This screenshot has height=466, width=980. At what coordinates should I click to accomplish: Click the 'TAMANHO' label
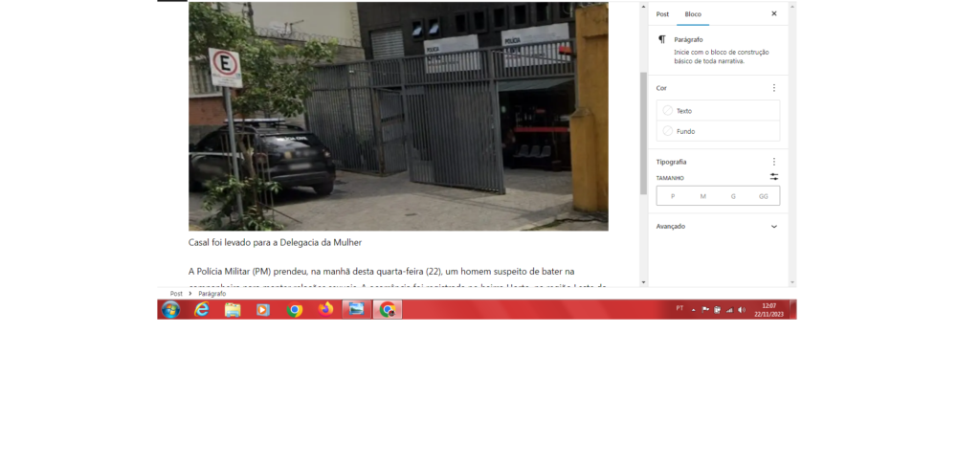click(x=670, y=178)
